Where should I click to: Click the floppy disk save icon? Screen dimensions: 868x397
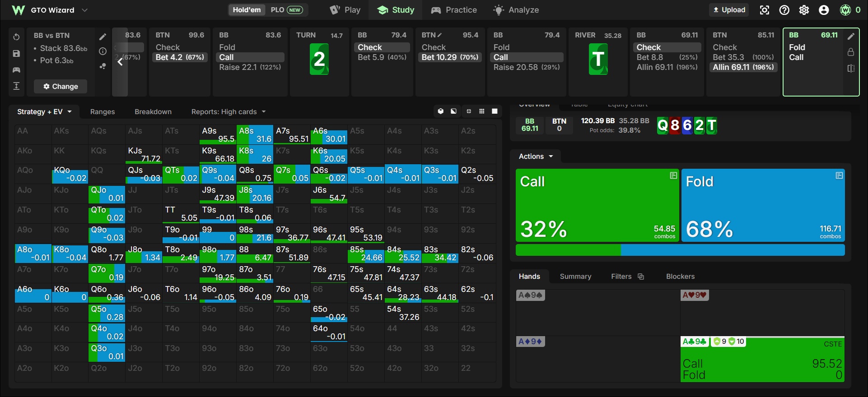pos(16,53)
